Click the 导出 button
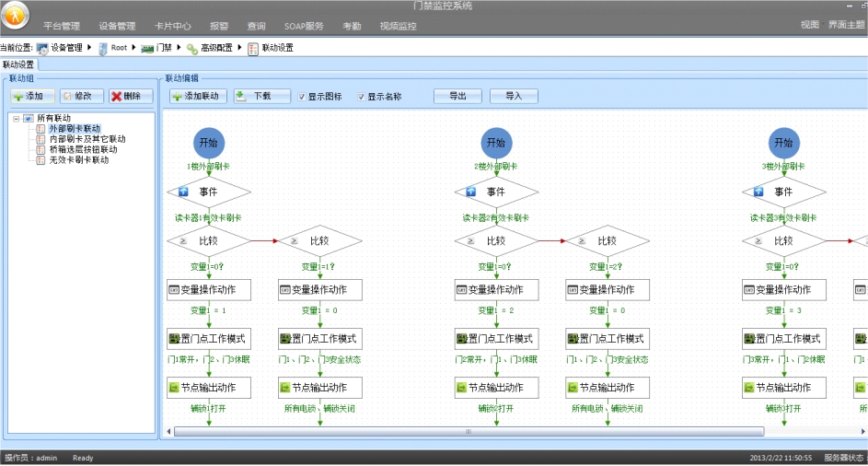This screenshot has width=868, height=466. coord(457,97)
